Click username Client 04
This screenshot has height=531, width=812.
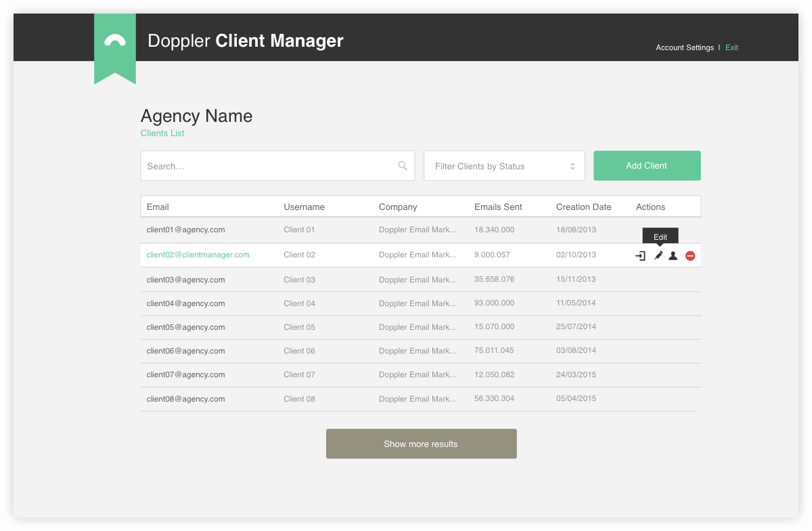pos(300,303)
